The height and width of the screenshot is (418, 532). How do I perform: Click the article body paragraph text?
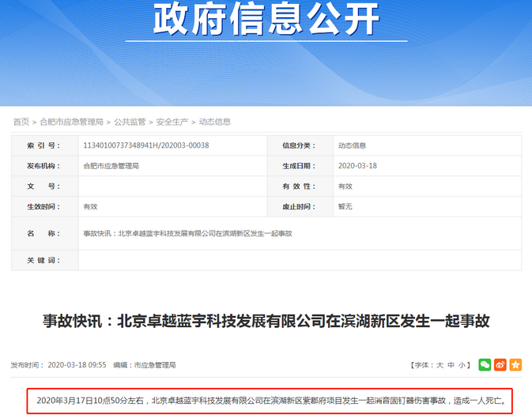click(x=272, y=401)
